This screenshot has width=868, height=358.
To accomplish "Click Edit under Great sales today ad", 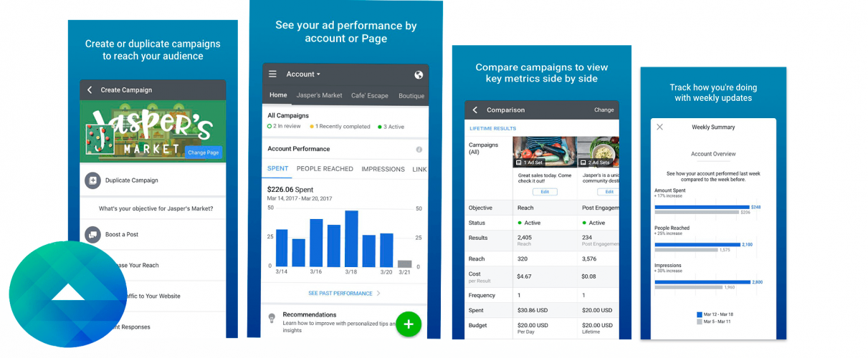I will tap(545, 192).
